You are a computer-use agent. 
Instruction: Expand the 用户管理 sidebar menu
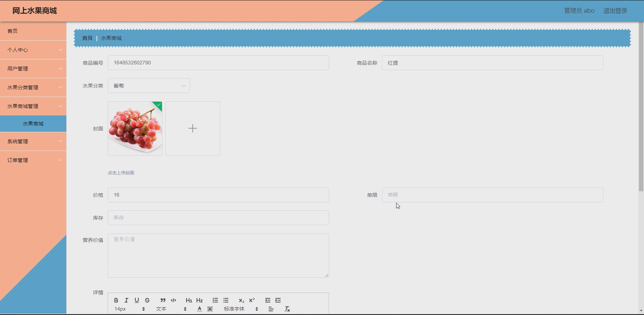33,69
